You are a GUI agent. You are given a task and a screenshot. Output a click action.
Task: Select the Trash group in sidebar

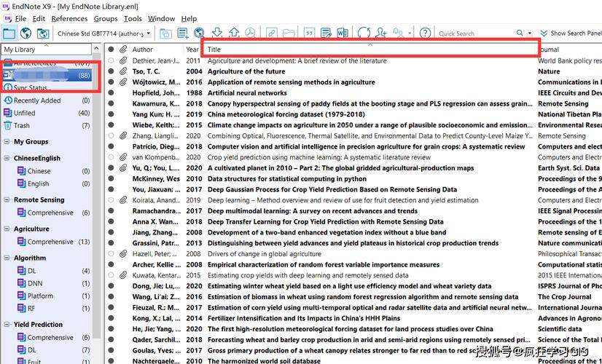click(22, 126)
